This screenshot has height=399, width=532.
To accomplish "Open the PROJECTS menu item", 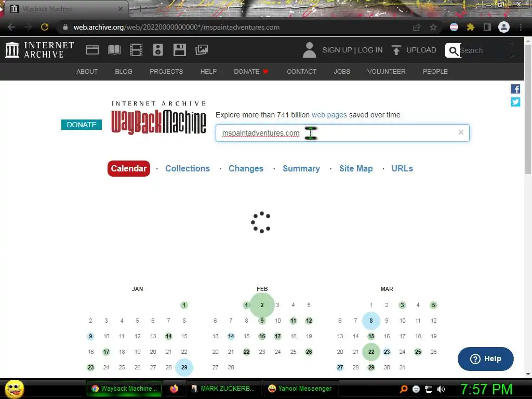I will [166, 72].
